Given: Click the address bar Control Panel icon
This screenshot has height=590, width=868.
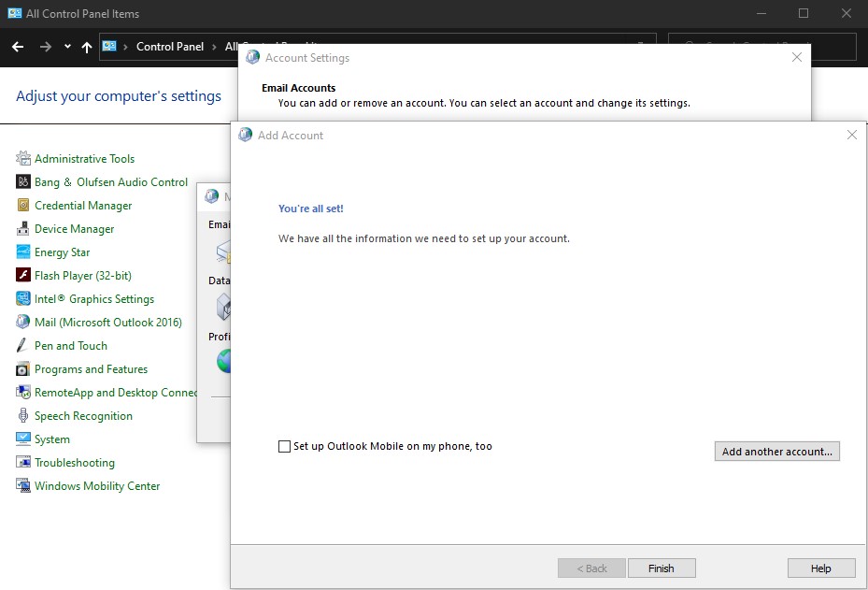Looking at the screenshot, I should click(109, 46).
